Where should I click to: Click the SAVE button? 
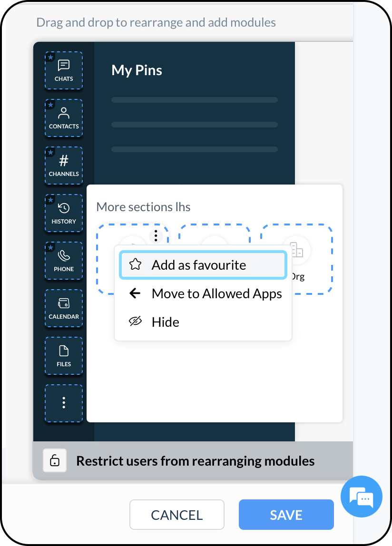286,515
